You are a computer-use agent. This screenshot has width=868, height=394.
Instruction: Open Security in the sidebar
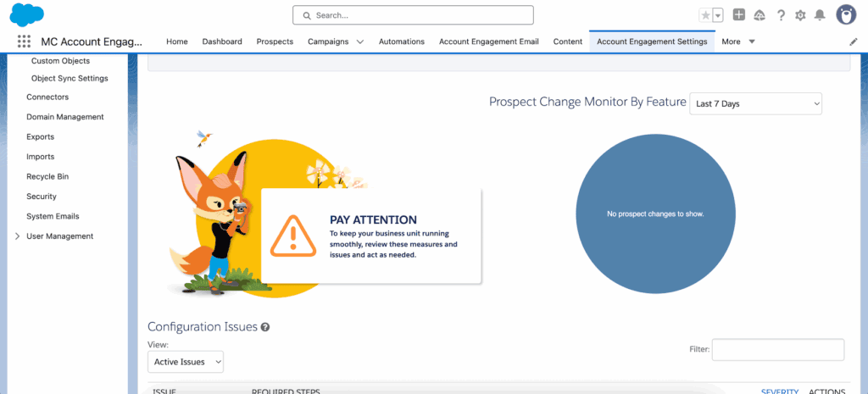(42, 197)
